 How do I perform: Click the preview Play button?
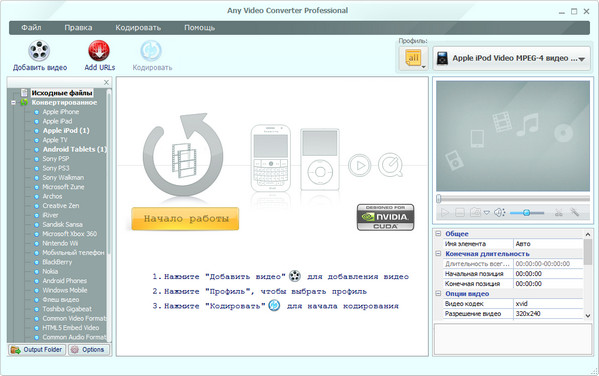445,212
